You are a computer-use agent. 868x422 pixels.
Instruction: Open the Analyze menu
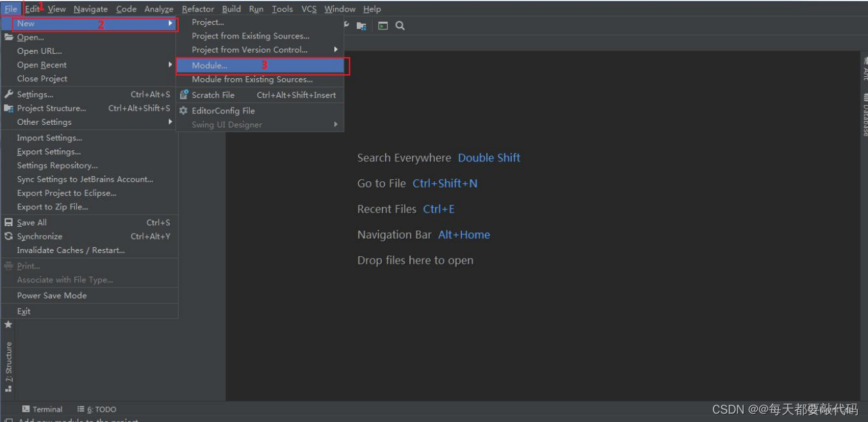pyautogui.click(x=159, y=9)
